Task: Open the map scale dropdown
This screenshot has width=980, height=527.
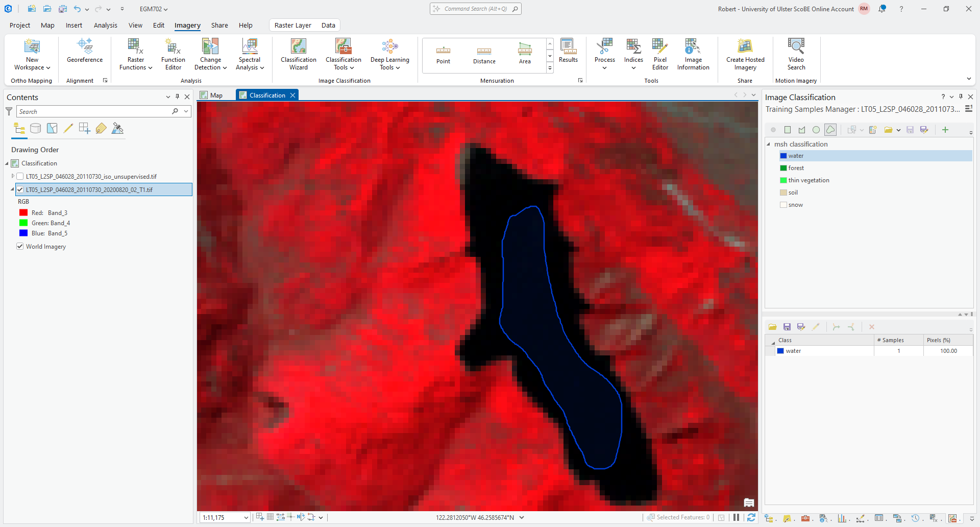Action: click(x=246, y=517)
